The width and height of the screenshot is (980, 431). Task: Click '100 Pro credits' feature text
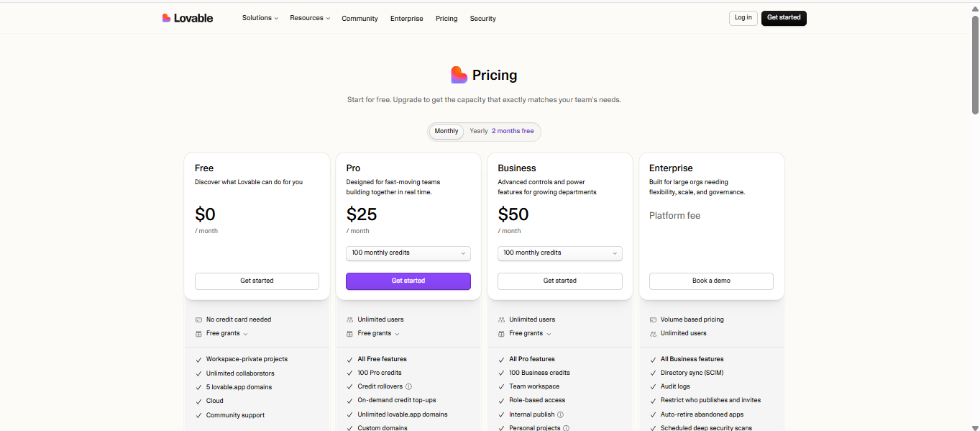click(x=380, y=373)
